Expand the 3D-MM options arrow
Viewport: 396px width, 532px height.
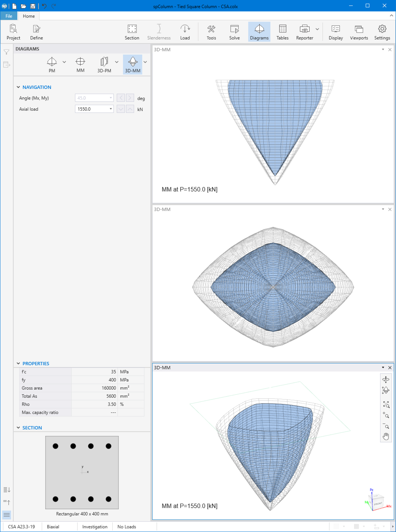coord(145,62)
